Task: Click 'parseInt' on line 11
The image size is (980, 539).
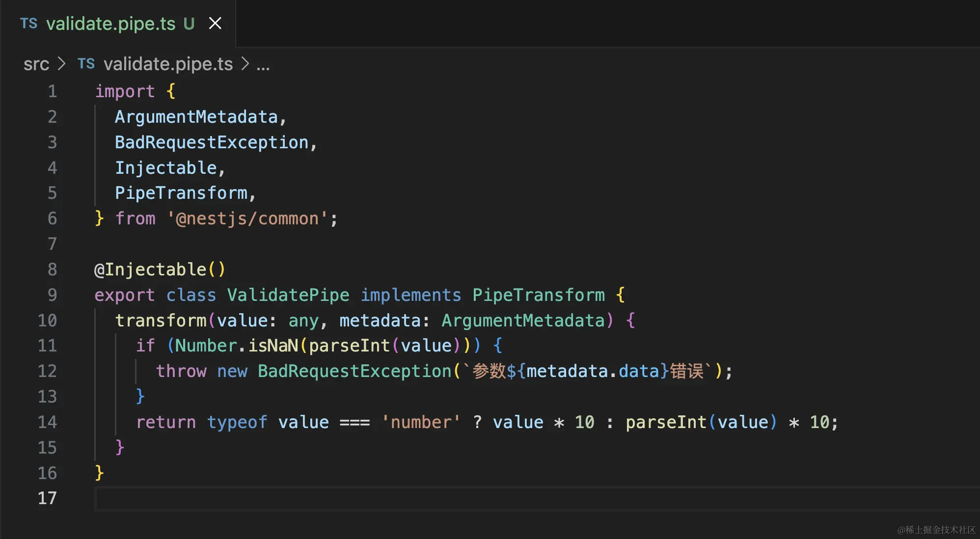Action: 349,346
